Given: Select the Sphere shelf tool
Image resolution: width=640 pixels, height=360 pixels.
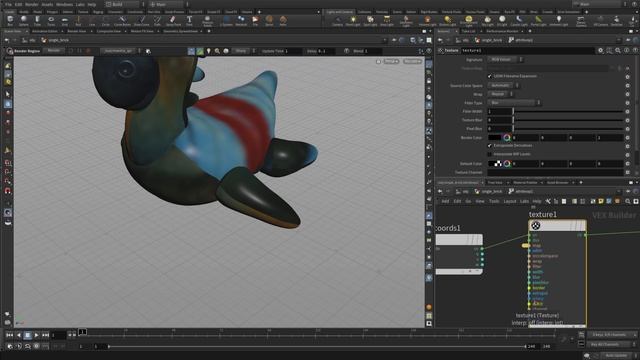Looking at the screenshot, I should tap(24, 20).
